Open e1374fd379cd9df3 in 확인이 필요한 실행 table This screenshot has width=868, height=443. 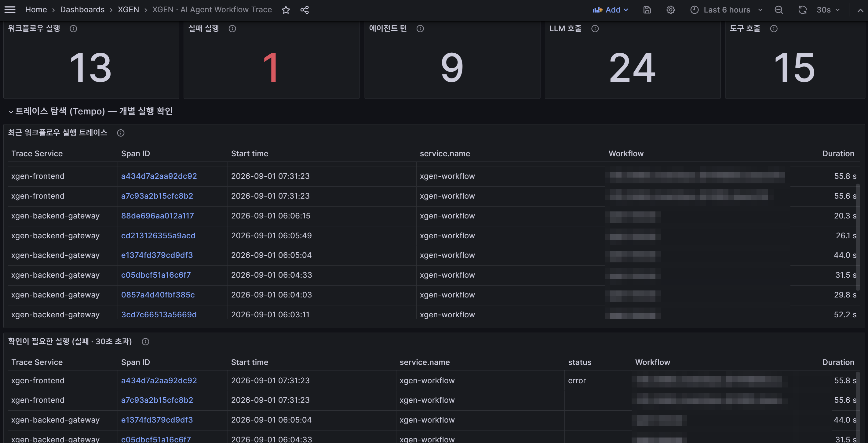[x=157, y=420]
